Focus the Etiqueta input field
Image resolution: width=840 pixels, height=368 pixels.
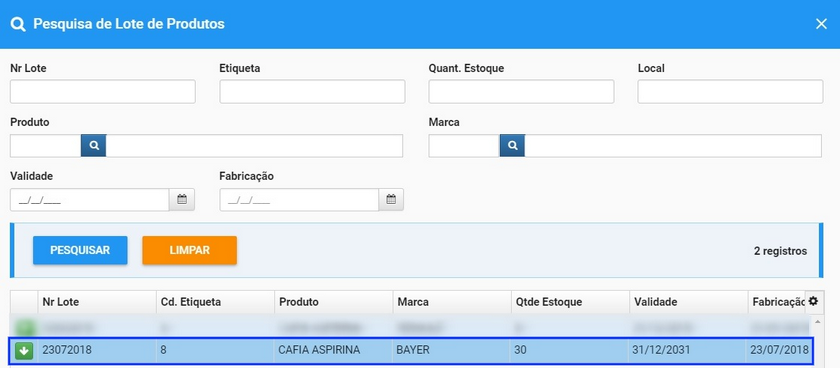pyautogui.click(x=312, y=92)
